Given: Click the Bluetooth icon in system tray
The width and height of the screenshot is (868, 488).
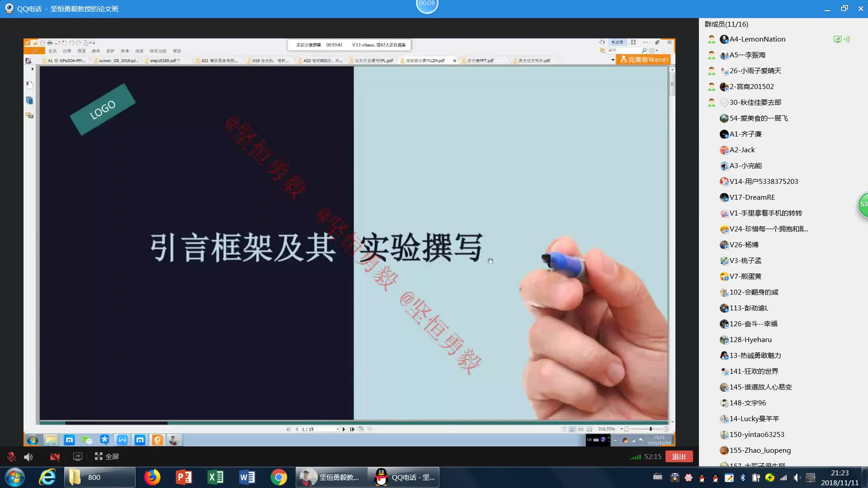Looking at the screenshot, I should click(742, 478).
